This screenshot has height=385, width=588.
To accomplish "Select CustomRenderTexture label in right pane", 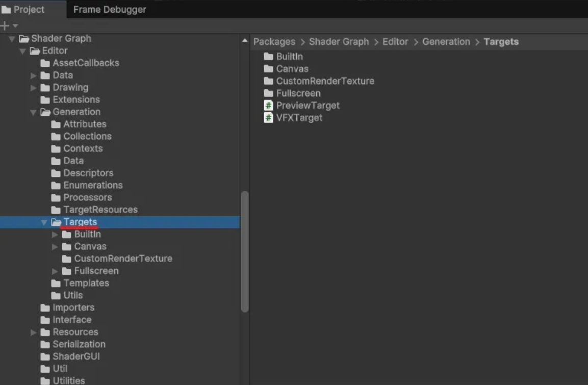I will click(x=325, y=82).
